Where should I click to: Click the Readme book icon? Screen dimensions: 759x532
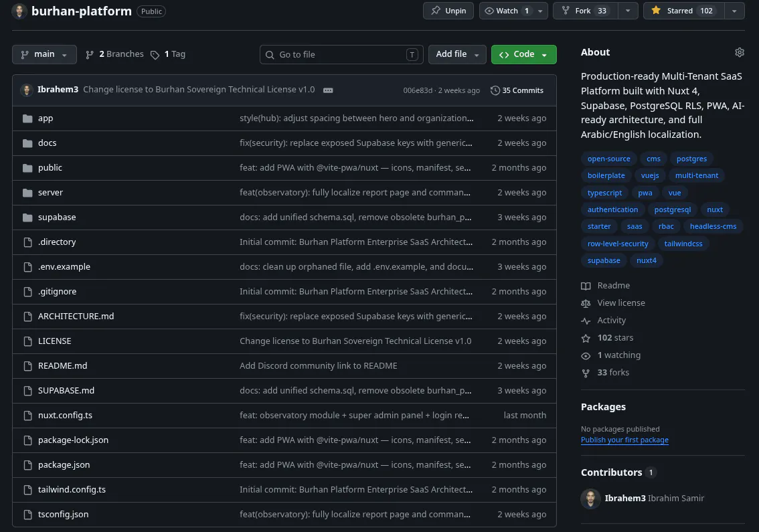pyautogui.click(x=586, y=286)
